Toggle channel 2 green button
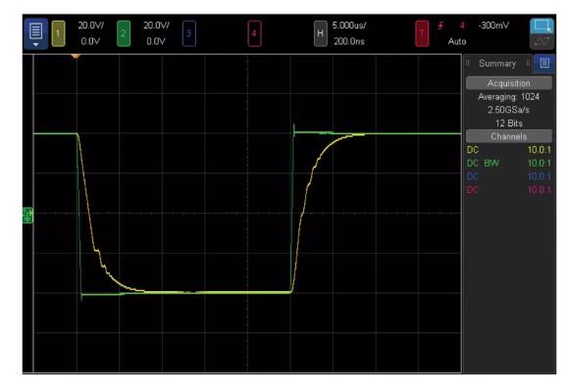The width and height of the screenshot is (567, 392). pos(124,33)
